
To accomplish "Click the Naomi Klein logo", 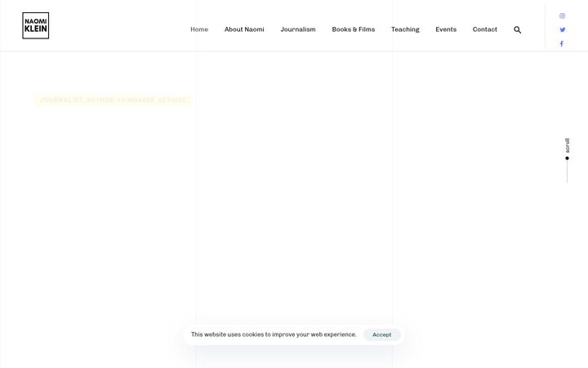I will [x=36, y=25].
